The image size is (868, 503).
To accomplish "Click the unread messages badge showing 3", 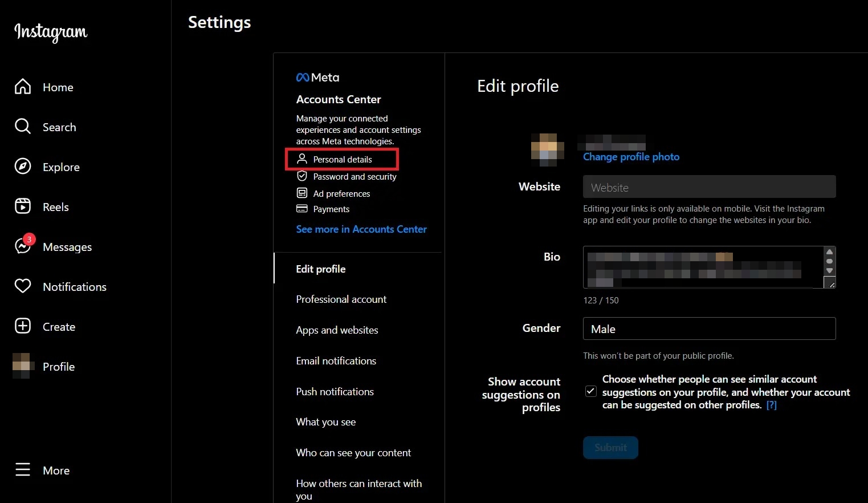I will [29, 240].
